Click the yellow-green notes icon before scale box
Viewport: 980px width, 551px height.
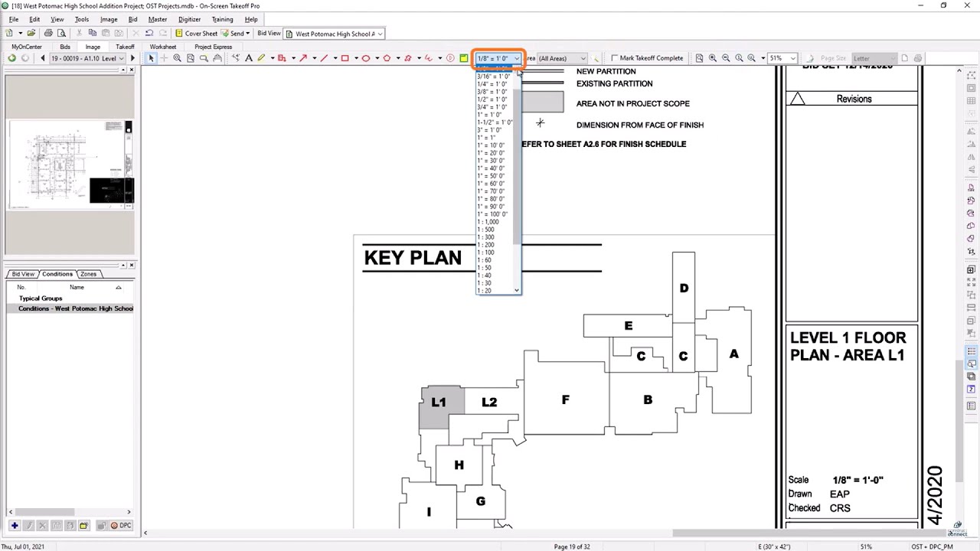(463, 58)
